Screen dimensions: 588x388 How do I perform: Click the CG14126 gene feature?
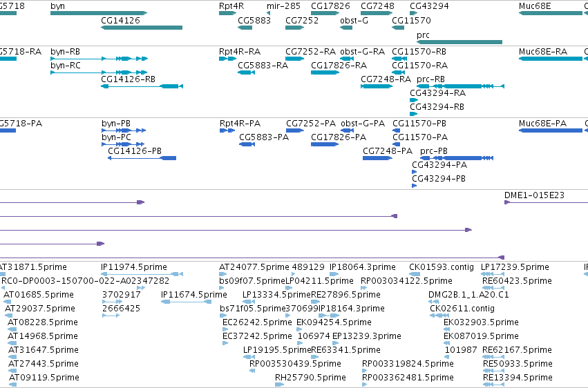pyautogui.click(x=142, y=28)
